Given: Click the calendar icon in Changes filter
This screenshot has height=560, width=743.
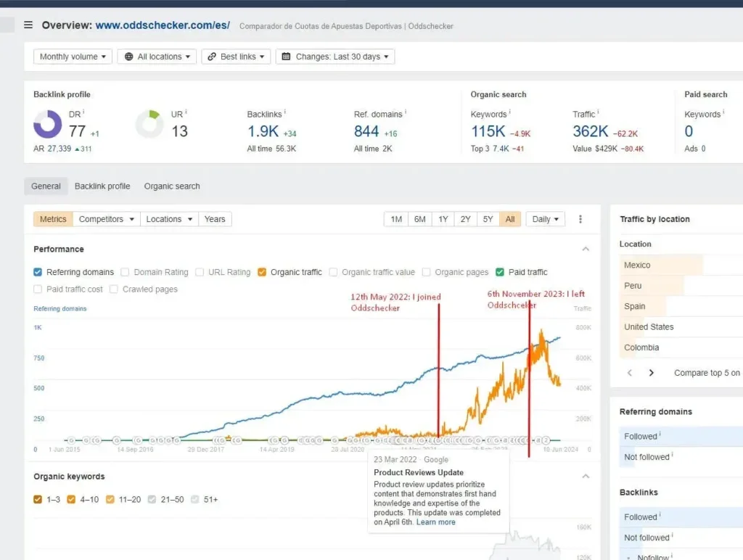Looking at the screenshot, I should 286,57.
